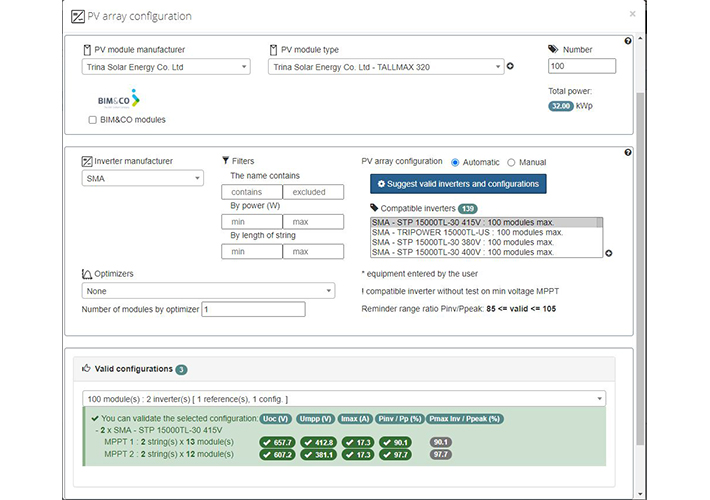Select Manual array configuration mode

coord(511,162)
